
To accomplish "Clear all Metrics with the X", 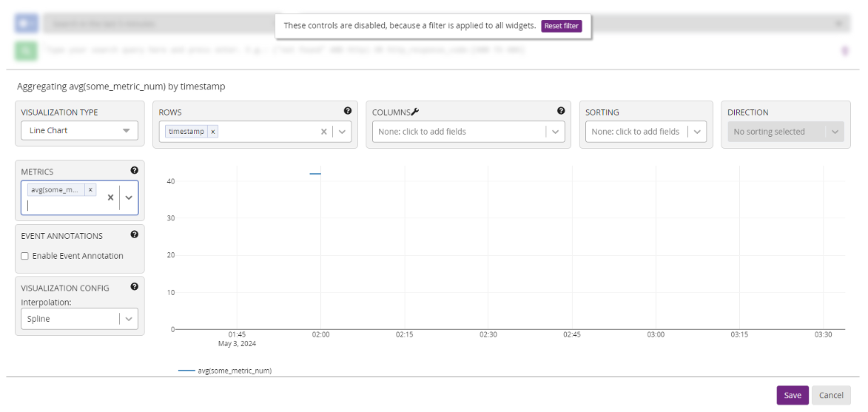I will [110, 197].
